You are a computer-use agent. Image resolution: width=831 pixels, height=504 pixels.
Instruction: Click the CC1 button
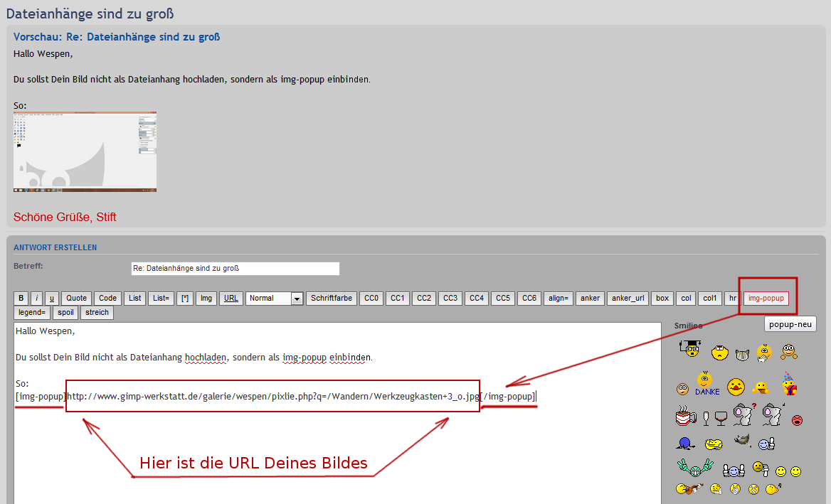click(x=398, y=298)
